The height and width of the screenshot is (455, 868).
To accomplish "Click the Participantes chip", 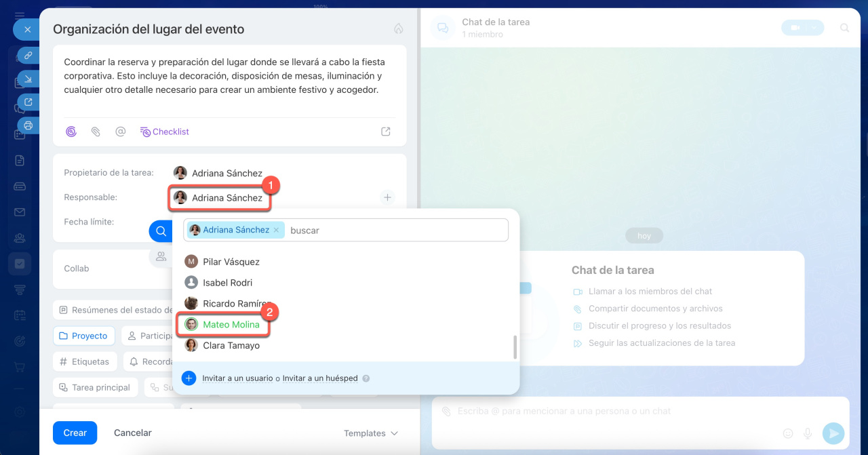I will coord(147,336).
